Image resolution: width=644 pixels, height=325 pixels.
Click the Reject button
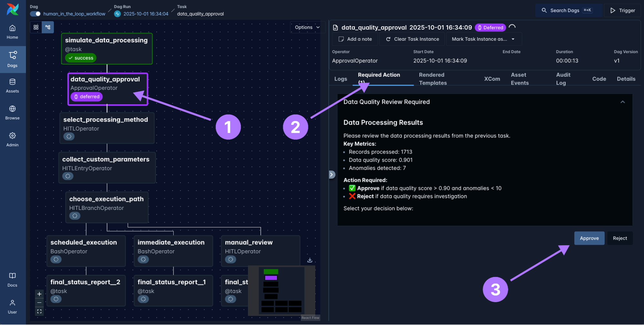coord(620,238)
